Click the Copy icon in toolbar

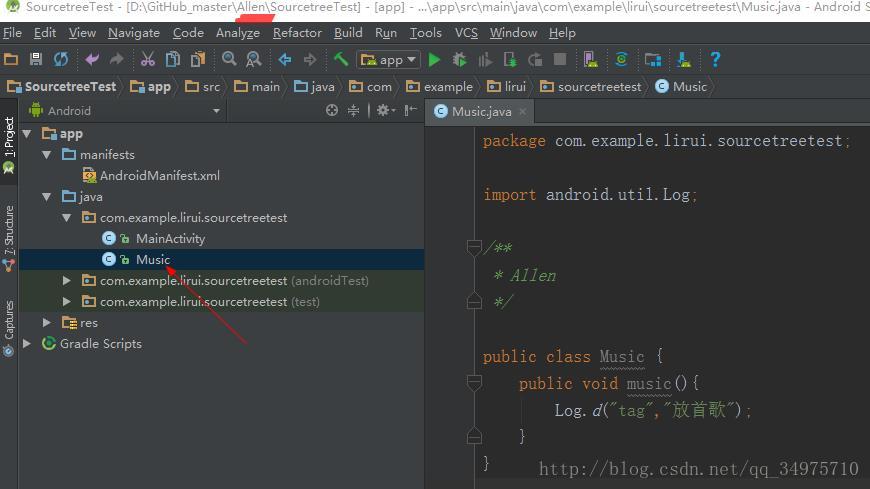pyautogui.click(x=173, y=59)
